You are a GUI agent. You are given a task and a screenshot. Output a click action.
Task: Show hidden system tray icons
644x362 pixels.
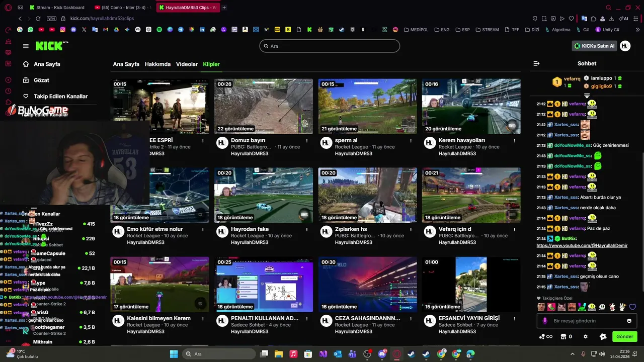573,354
